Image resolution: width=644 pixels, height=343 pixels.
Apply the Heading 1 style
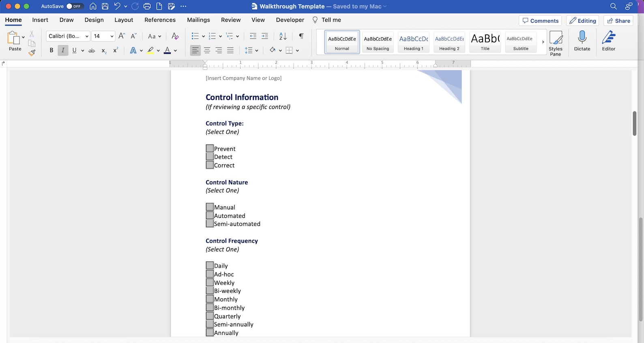pos(414,42)
